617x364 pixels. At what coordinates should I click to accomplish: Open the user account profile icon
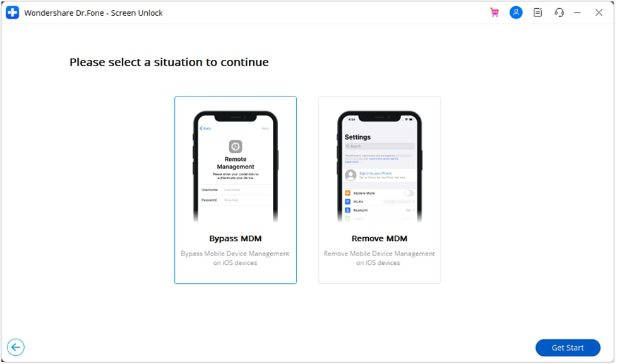516,13
